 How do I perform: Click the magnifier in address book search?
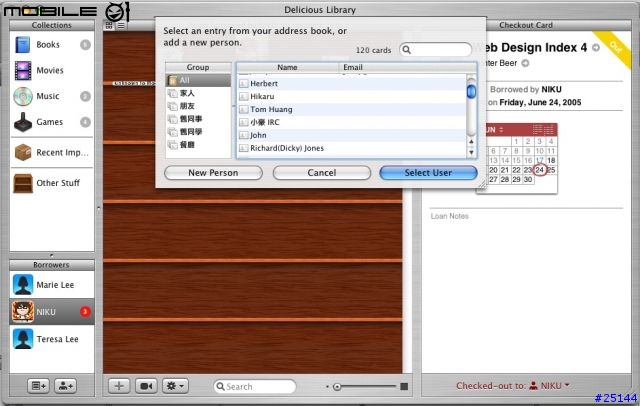[407, 50]
